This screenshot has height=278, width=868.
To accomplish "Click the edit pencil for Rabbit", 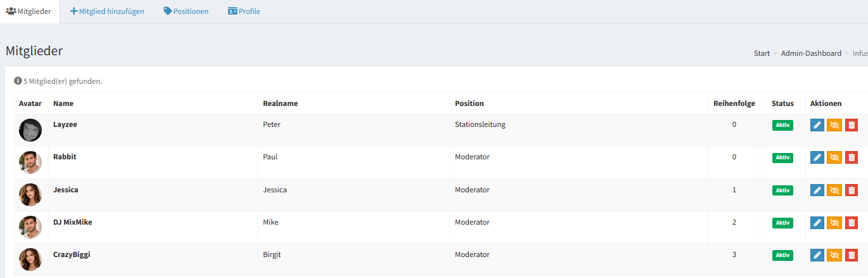I will point(817,157).
